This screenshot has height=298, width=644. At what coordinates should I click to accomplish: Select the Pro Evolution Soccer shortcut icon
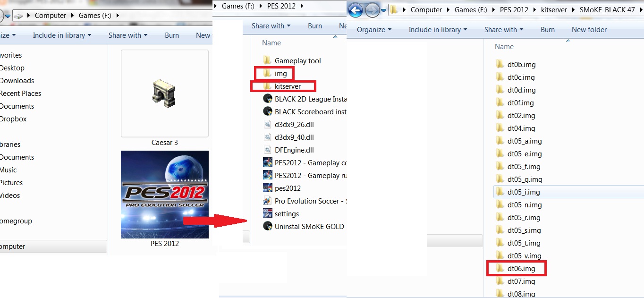pos(267,201)
